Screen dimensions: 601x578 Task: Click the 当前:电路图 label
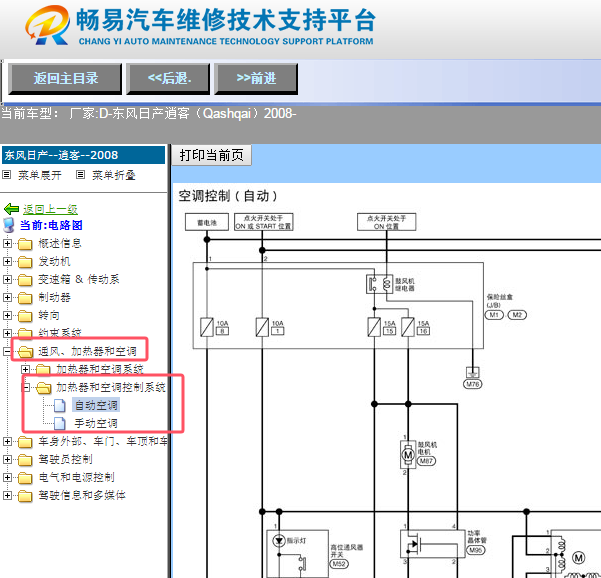point(51,225)
